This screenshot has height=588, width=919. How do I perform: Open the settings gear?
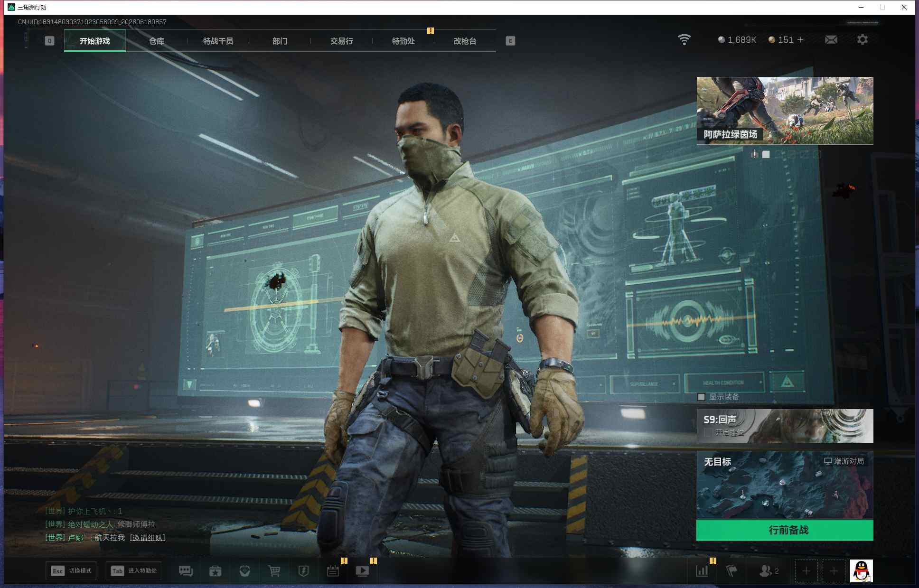point(863,40)
